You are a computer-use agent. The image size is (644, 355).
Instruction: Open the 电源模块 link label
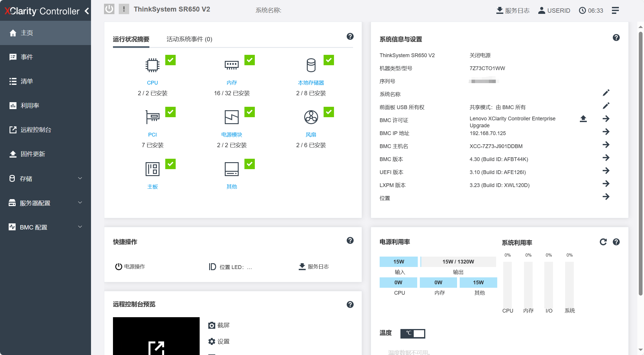tap(232, 134)
